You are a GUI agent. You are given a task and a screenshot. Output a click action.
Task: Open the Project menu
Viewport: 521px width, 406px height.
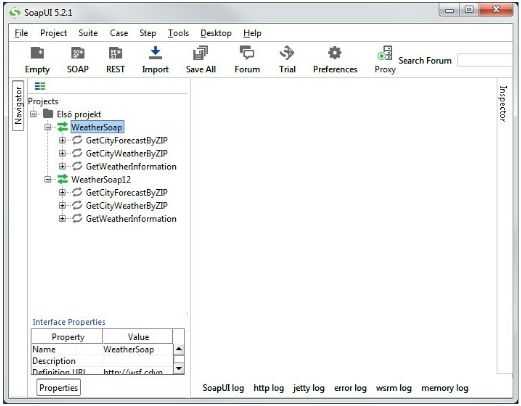pos(53,33)
